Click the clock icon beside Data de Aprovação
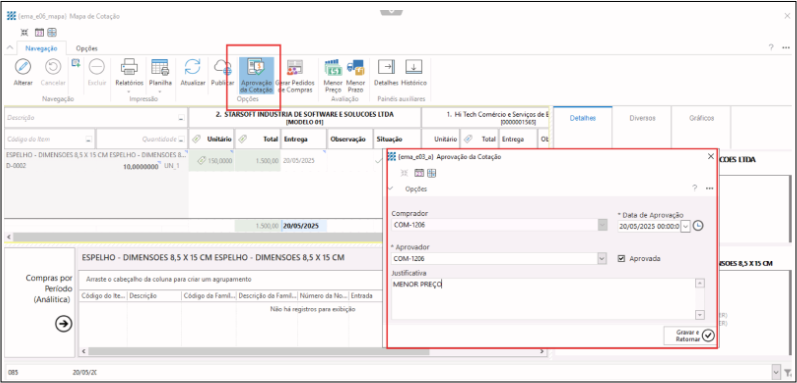The image size is (797, 383). pyautogui.click(x=698, y=226)
